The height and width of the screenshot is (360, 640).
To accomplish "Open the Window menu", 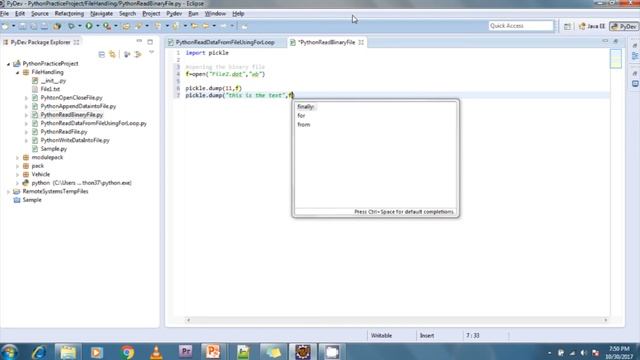I will [215, 13].
